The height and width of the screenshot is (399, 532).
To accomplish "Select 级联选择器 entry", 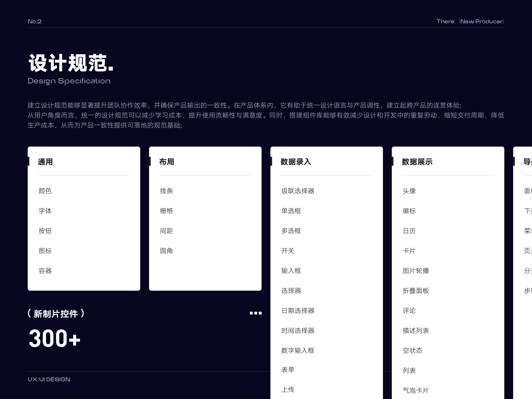I will point(298,191).
